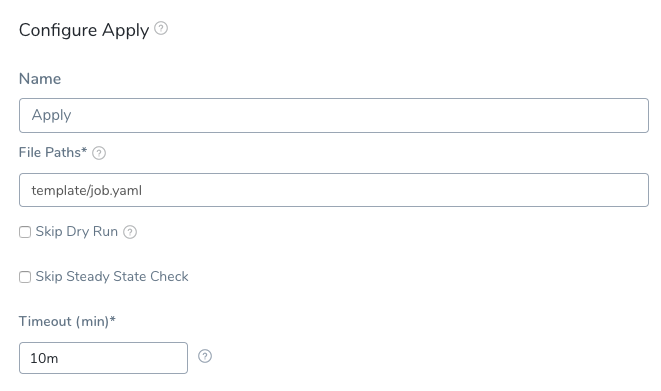Image resolution: width=661 pixels, height=391 pixels.
Task: Click the Skip Steady State Check label text
Action: point(112,276)
